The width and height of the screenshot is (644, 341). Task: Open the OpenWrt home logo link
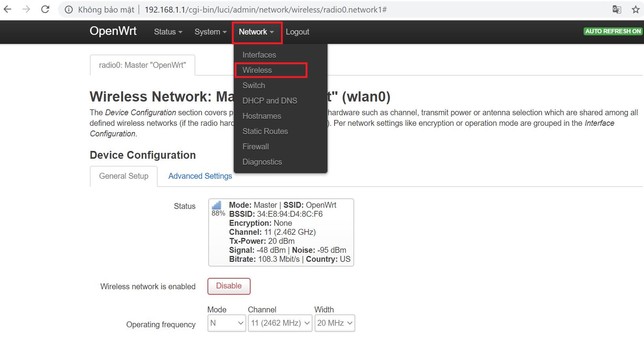point(113,31)
